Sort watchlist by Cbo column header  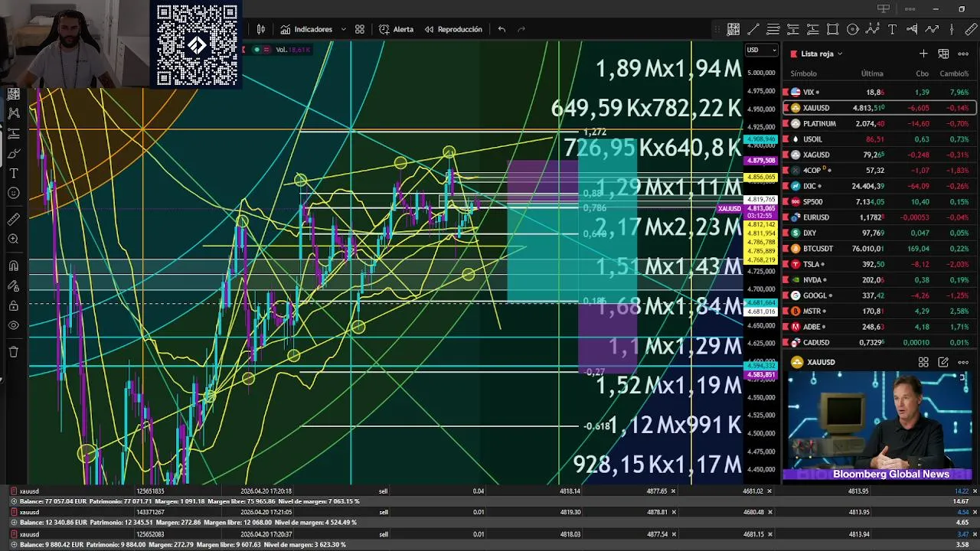[923, 73]
